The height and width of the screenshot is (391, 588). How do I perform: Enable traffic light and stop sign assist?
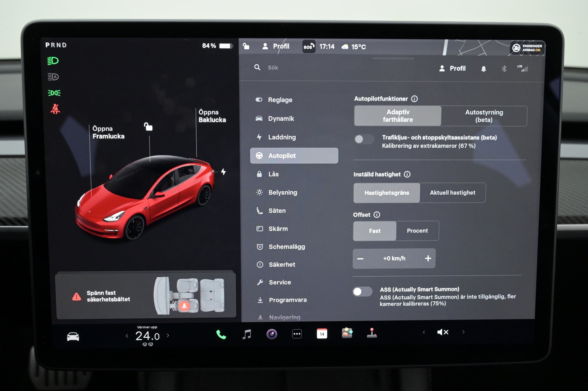click(364, 139)
